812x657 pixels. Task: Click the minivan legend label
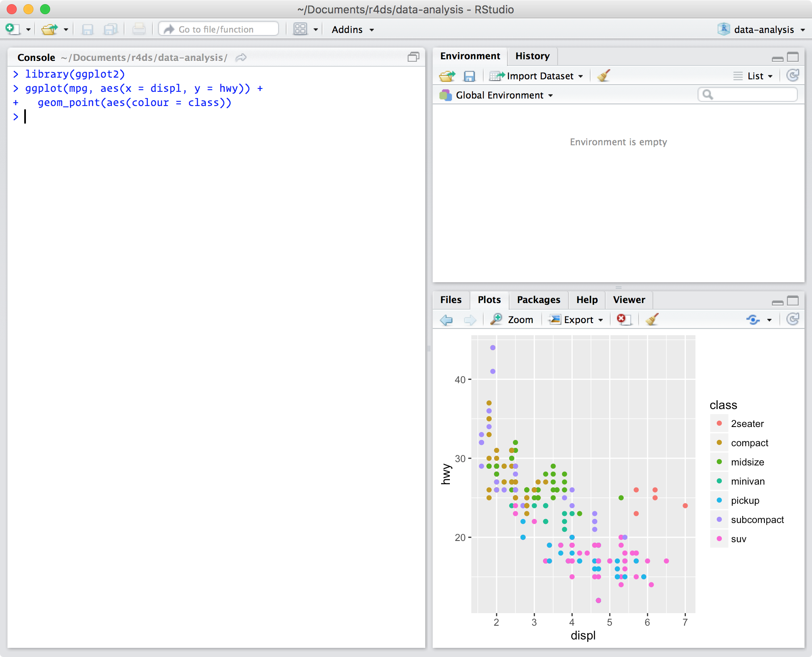[x=748, y=481]
